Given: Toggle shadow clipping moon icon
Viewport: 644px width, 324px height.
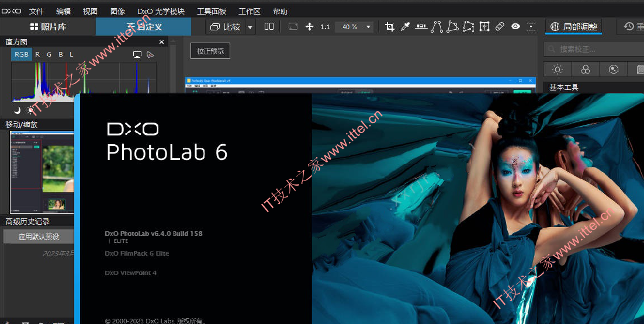Looking at the screenshot, I should pos(17,110).
